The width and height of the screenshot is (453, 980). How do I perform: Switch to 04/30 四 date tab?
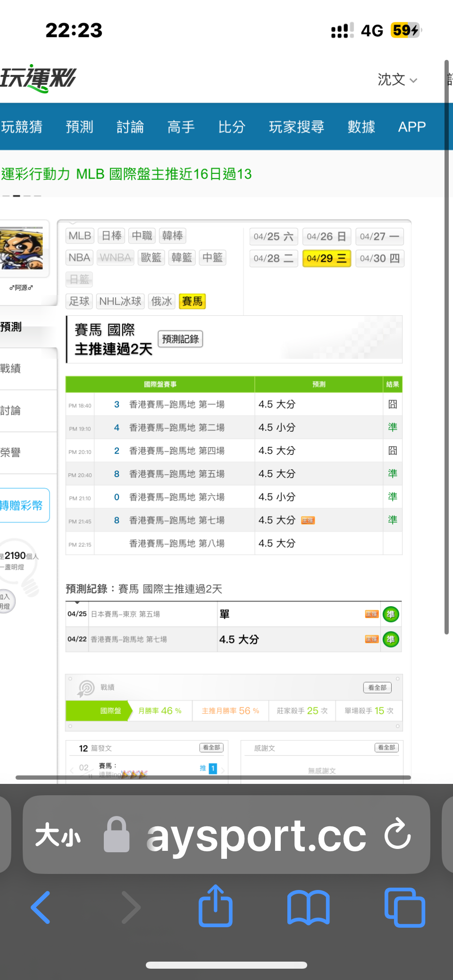(379, 258)
